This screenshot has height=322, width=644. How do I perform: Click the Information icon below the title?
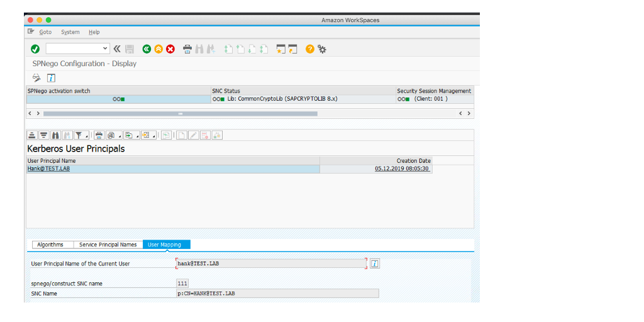click(51, 77)
